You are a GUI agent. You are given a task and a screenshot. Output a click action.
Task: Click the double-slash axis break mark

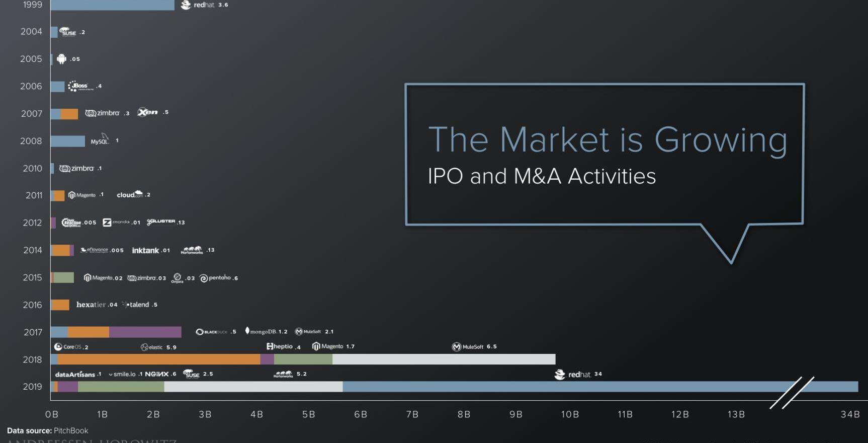792,393
